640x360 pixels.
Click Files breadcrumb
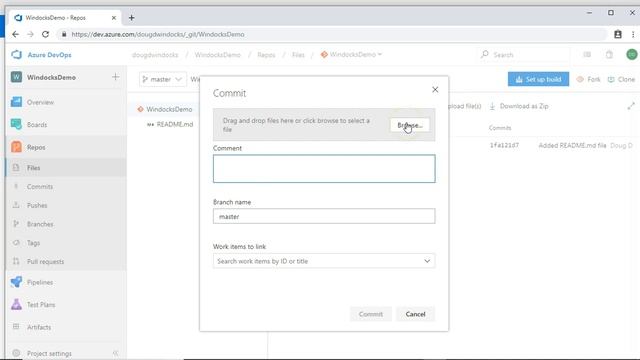[x=298, y=55]
